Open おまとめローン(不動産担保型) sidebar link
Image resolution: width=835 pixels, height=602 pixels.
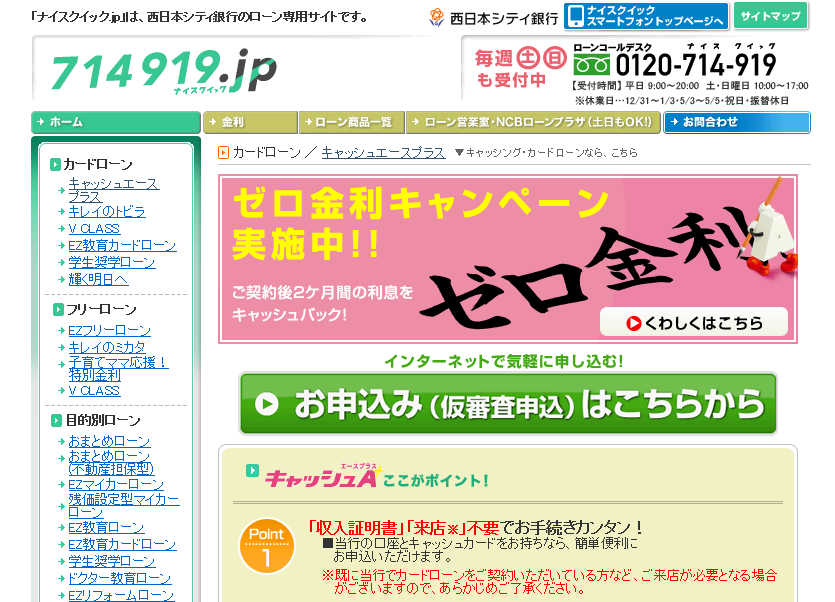(x=111, y=462)
